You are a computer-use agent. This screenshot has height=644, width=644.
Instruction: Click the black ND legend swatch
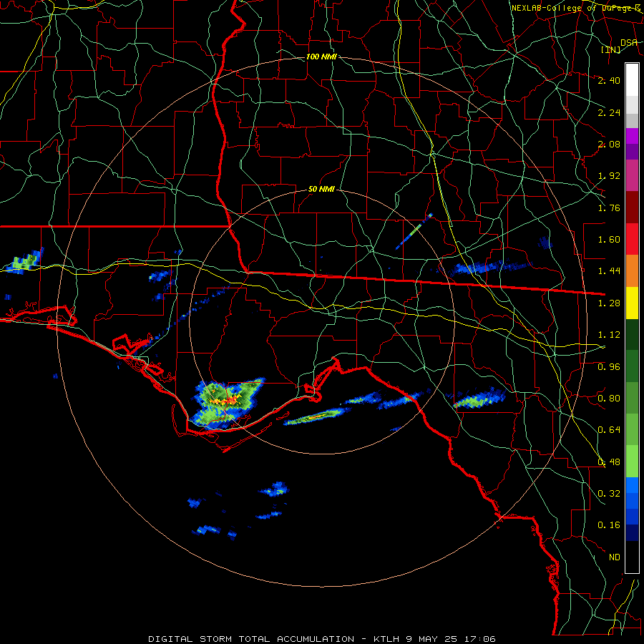tap(632, 557)
